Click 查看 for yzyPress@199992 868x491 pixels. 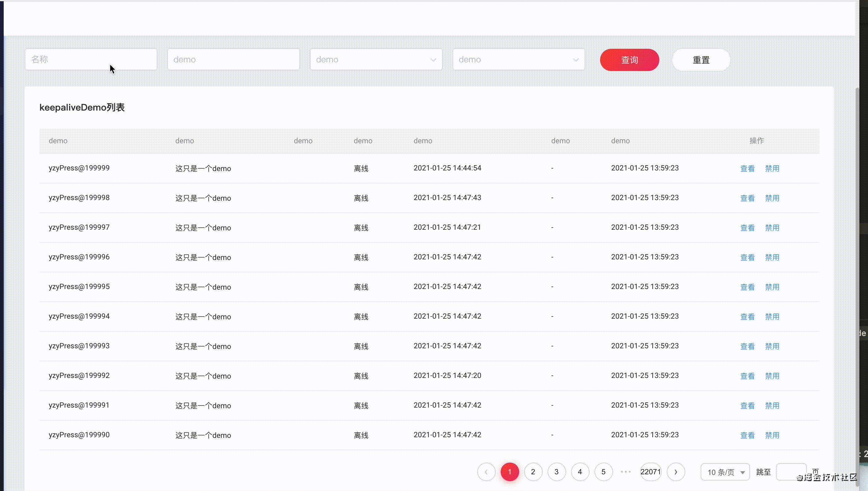click(747, 376)
